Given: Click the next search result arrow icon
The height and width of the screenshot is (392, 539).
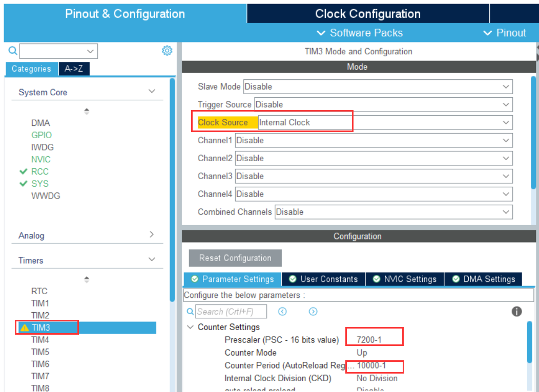Looking at the screenshot, I should pyautogui.click(x=313, y=312).
